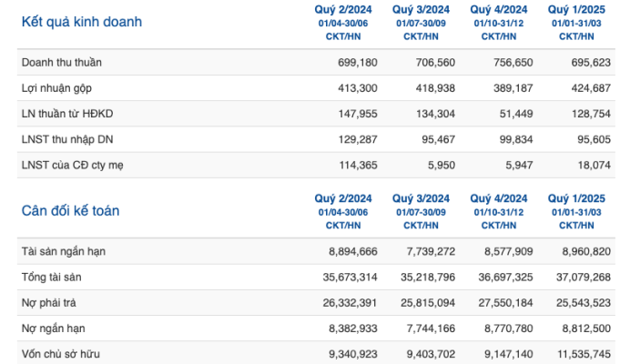The width and height of the screenshot is (620, 364).
Task: Select equity value 11,535,745
Action: (x=584, y=354)
